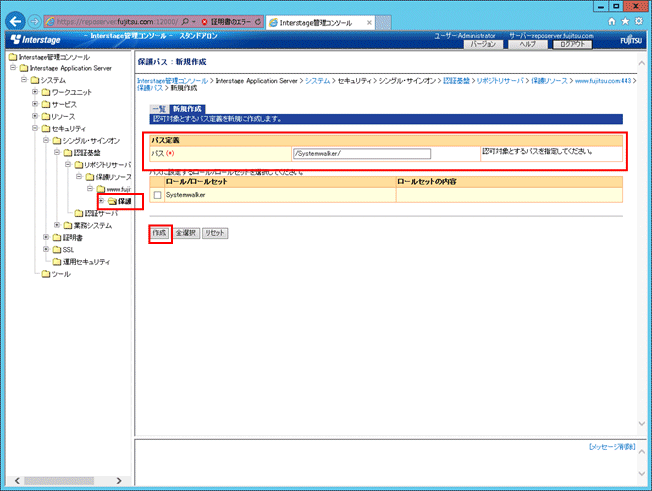Collapse the セキュリティ tree node
652x491 pixels.
tap(35, 128)
